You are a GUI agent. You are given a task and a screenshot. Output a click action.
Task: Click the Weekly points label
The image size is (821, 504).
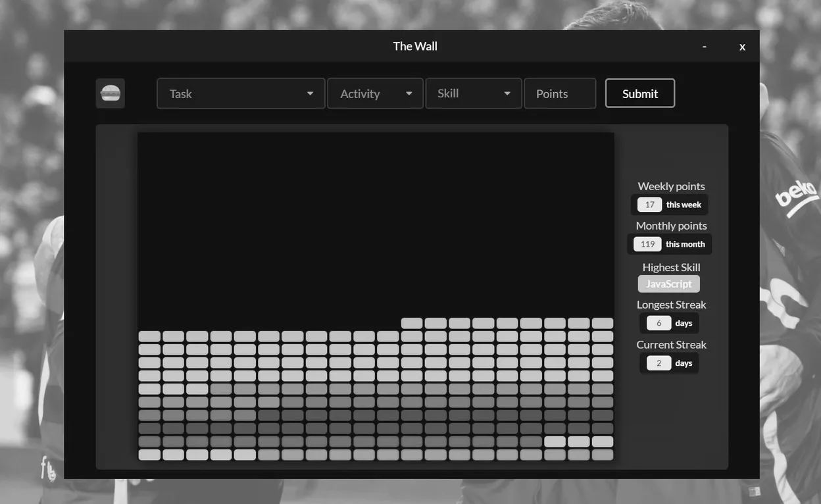coord(671,186)
